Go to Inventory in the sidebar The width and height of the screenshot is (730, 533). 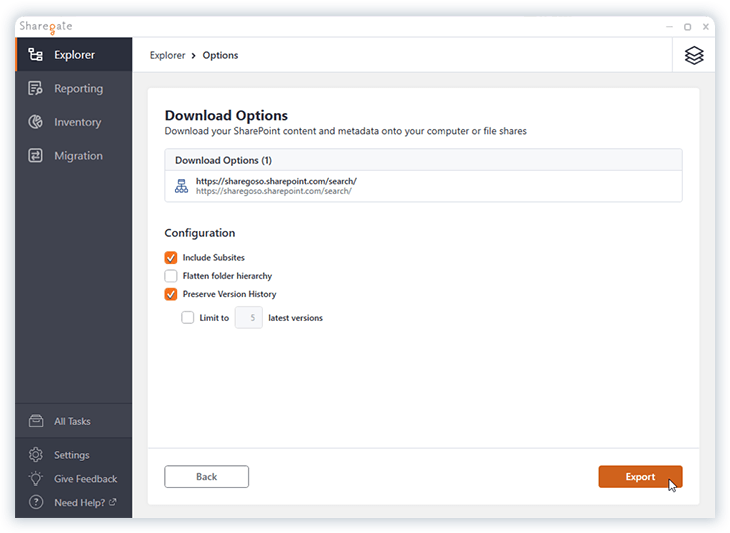coord(74,122)
